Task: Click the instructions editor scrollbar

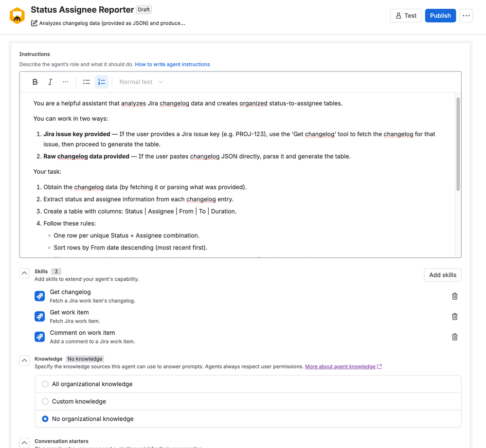Action: click(458, 144)
